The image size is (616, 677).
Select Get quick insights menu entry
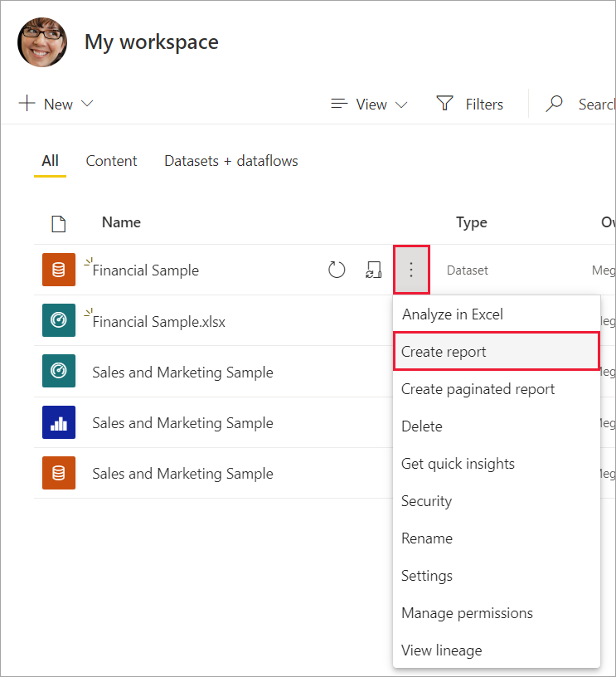458,464
